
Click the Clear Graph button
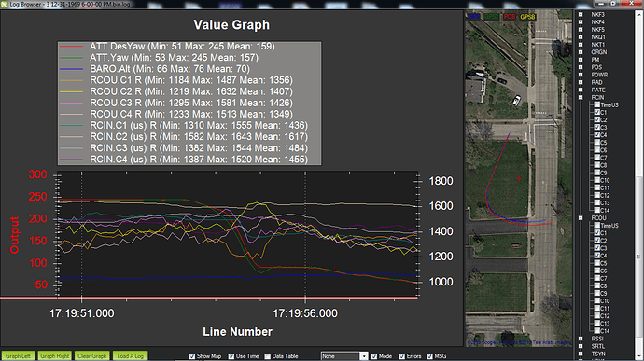92,355
